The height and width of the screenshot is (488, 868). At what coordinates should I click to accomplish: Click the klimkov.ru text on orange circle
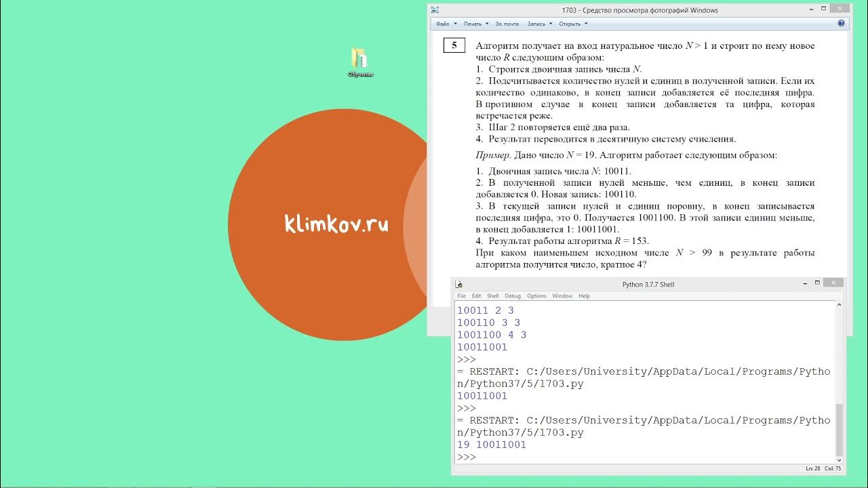tap(336, 224)
